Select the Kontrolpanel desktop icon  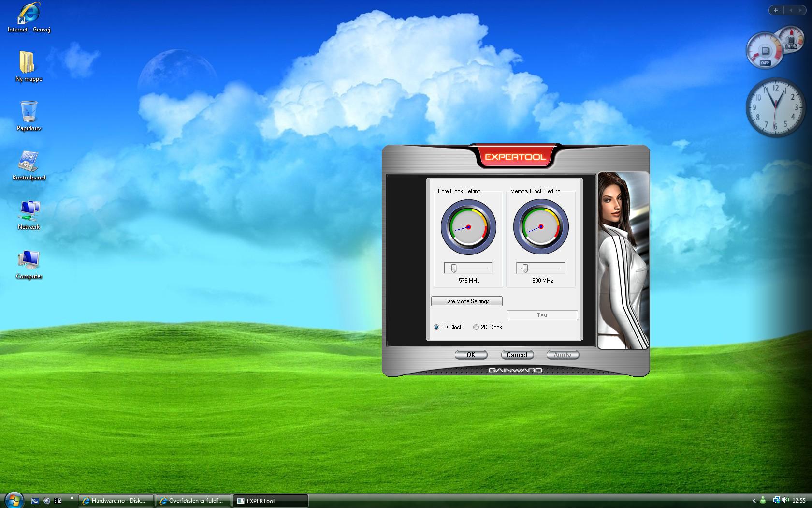point(29,165)
